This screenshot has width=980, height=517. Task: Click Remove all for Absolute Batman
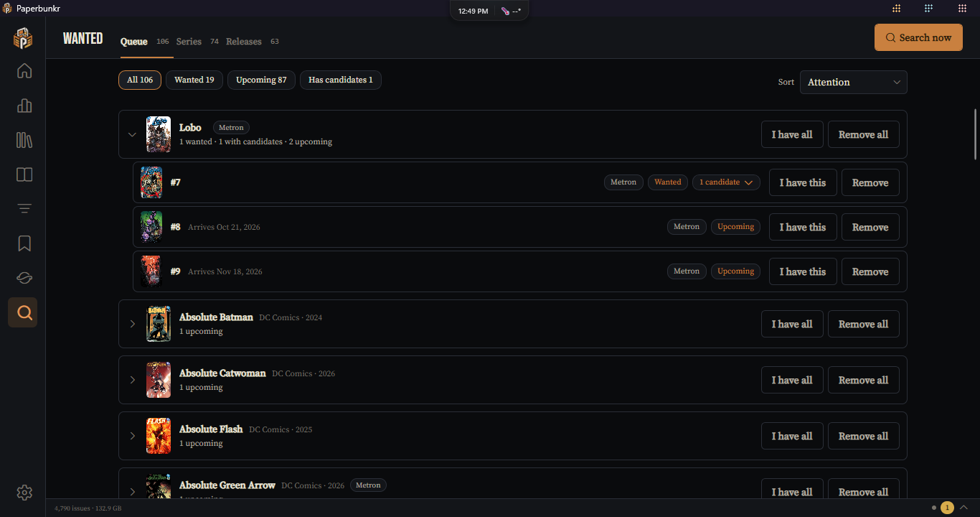pos(864,324)
